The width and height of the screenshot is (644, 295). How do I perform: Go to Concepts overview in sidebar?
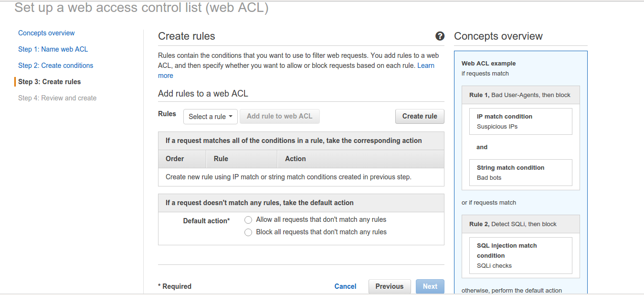[46, 33]
